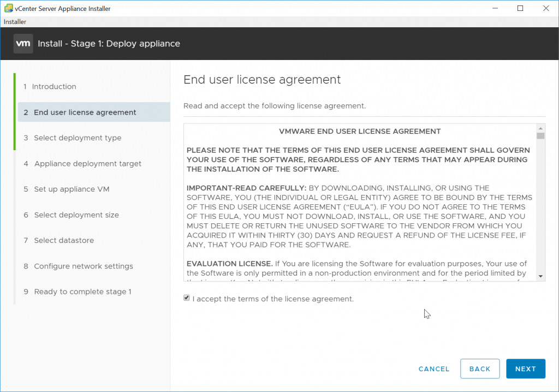Toggle the accept license terms checkbox
The height and width of the screenshot is (392, 559).
187,298
